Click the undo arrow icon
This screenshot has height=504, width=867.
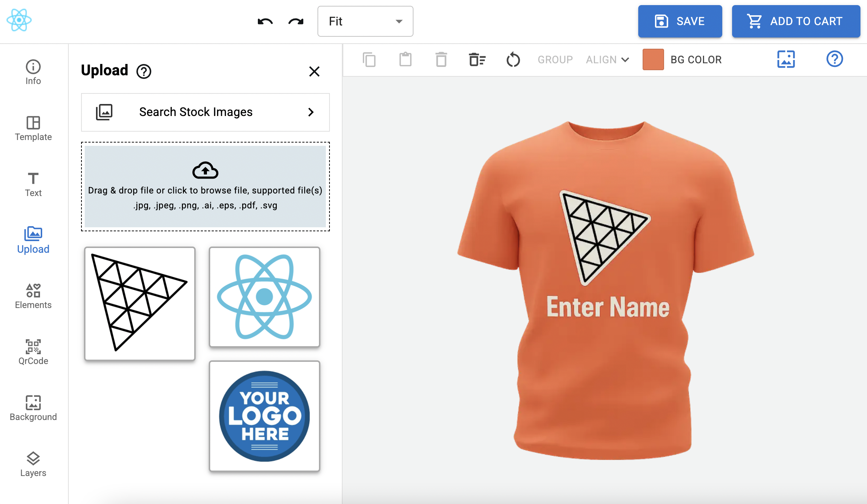tap(265, 22)
